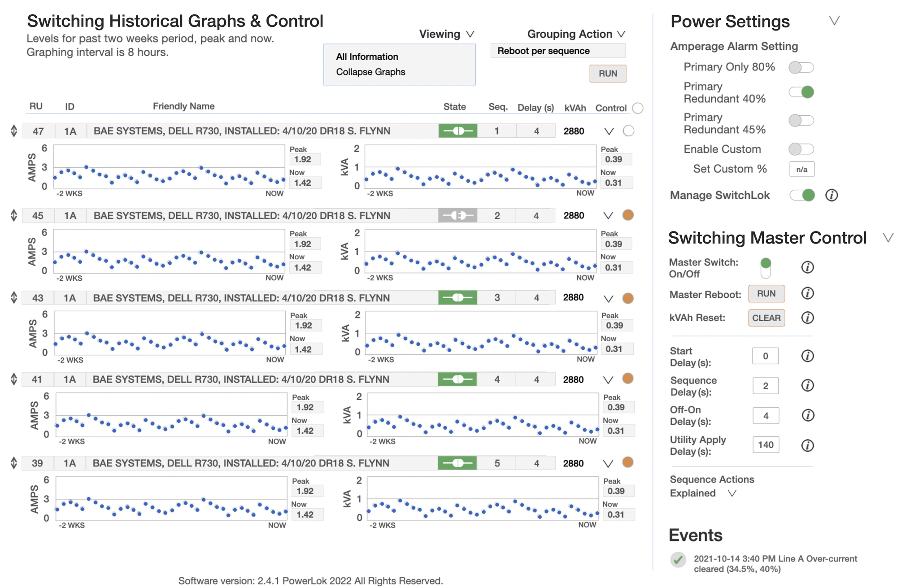Choose All Information viewing option

(367, 57)
